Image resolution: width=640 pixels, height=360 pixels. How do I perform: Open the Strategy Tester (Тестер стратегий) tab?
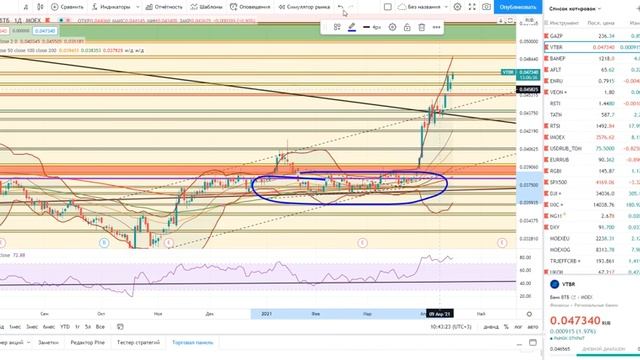[138, 342]
